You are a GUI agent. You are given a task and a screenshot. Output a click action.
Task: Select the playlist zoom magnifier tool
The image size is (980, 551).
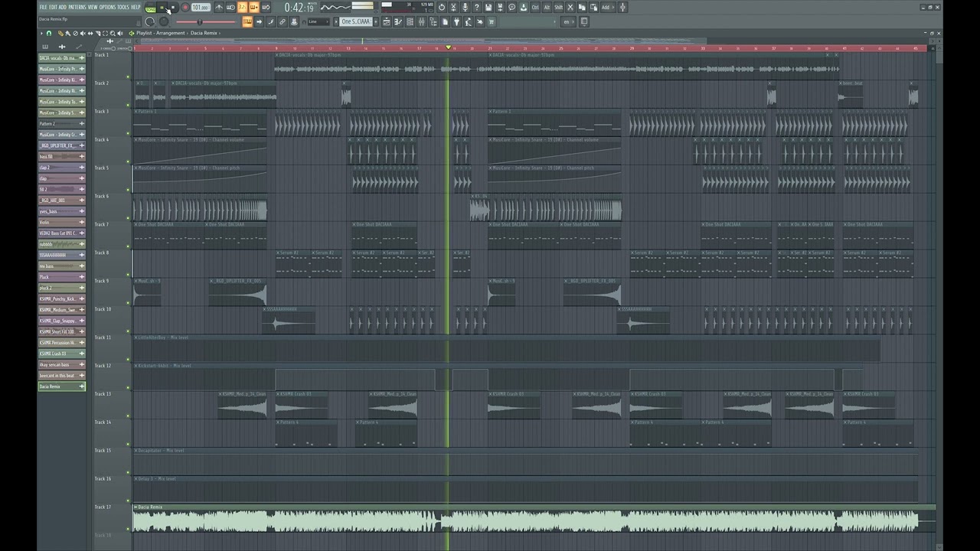tap(113, 33)
